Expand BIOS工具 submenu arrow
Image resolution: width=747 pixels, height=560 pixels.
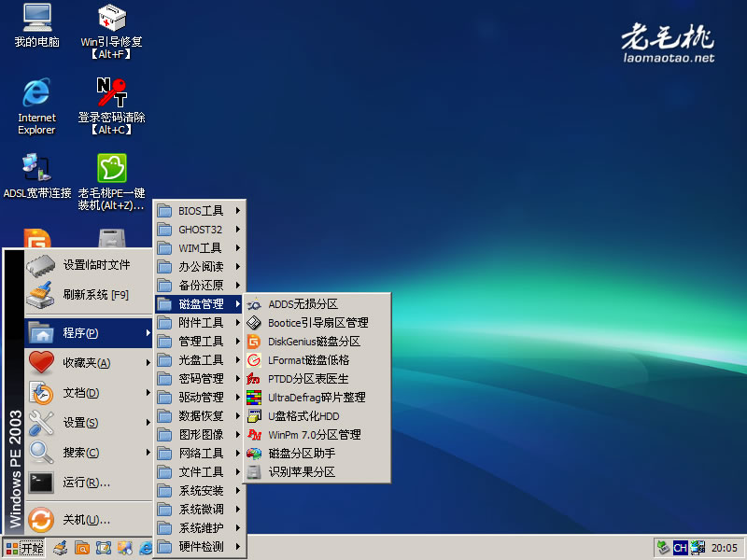(x=238, y=211)
